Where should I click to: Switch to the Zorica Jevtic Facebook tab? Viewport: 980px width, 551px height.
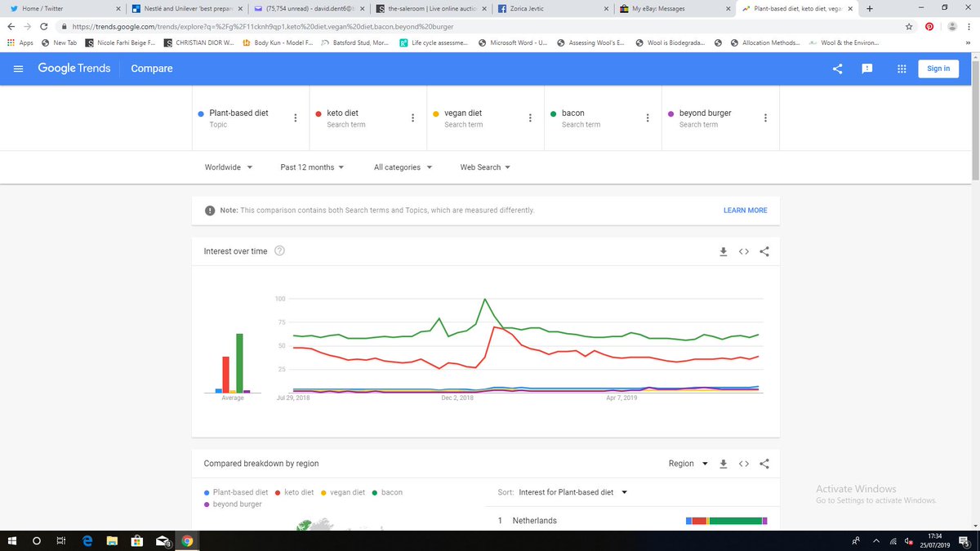[554, 9]
